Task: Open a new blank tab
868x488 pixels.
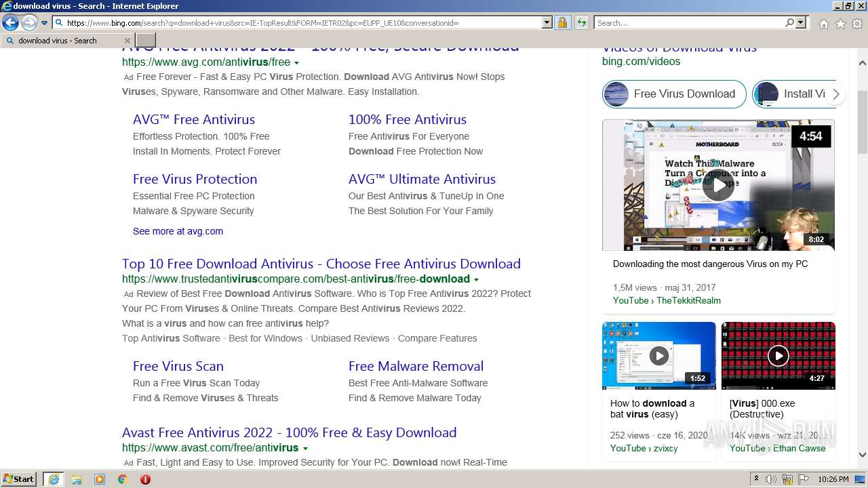Action: coord(146,41)
